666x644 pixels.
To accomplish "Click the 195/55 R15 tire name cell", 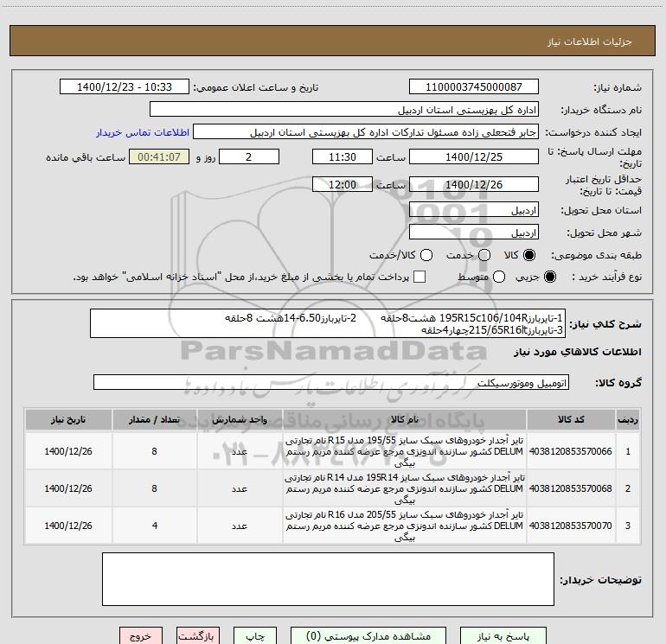I will (405, 451).
